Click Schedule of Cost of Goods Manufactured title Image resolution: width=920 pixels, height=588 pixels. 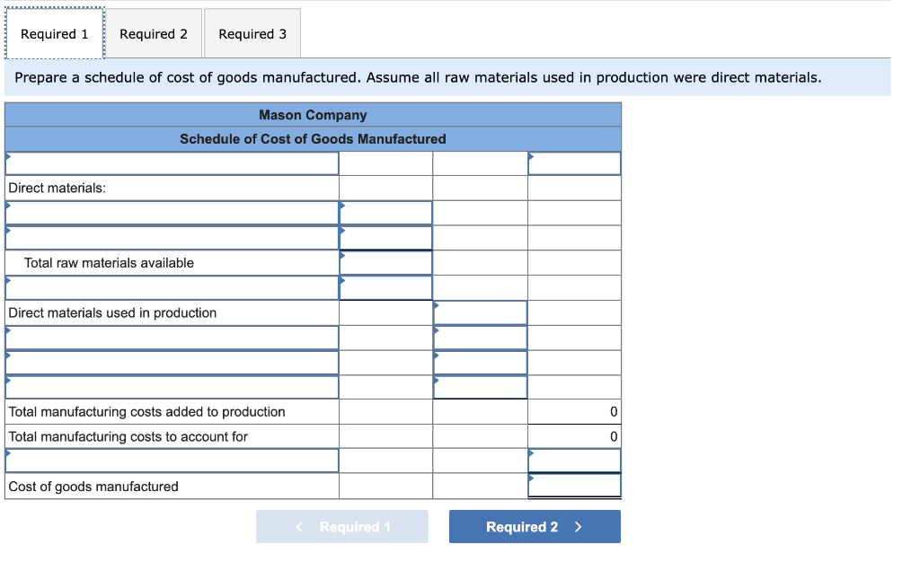313,139
